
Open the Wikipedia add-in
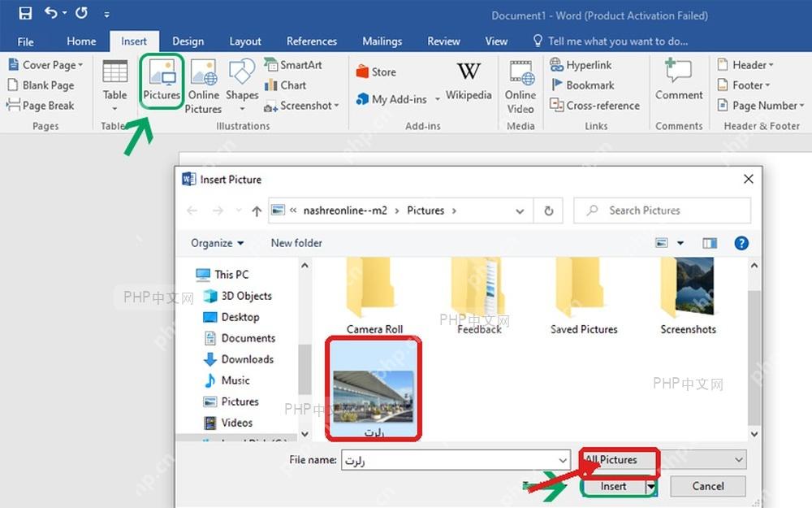469,80
